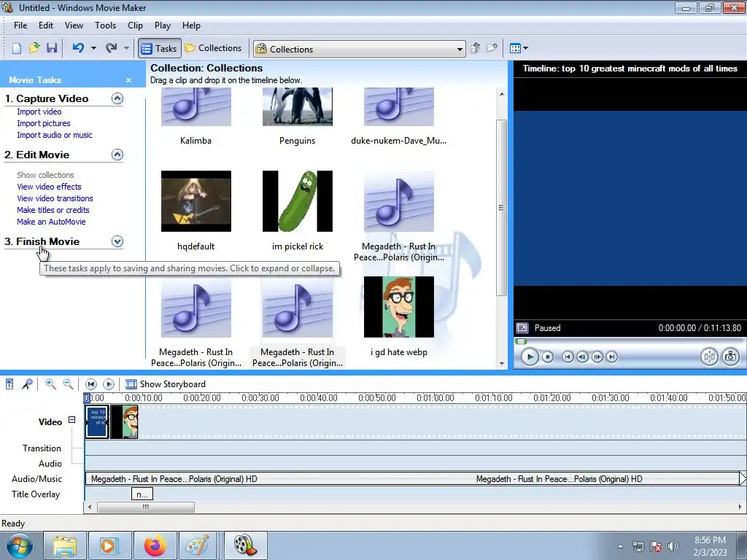747x560 pixels.
Task: Click the Narrate Timeline microphone icon
Action: tap(27, 384)
